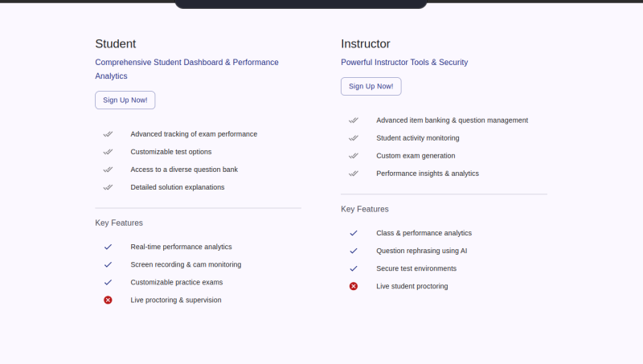The image size is (643, 364).
Task: Click red X icon beside Live proctoring & supervision
Action: coord(108,300)
